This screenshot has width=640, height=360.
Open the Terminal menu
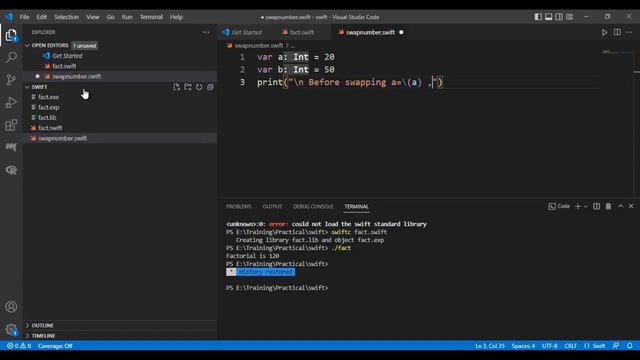pos(151,17)
